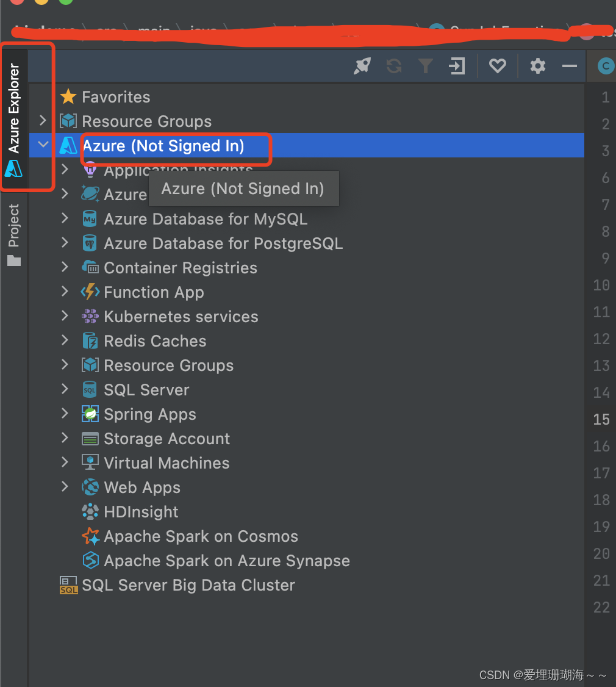616x687 pixels.
Task: Expand the Virtual Machines node
Action: pyautogui.click(x=65, y=462)
